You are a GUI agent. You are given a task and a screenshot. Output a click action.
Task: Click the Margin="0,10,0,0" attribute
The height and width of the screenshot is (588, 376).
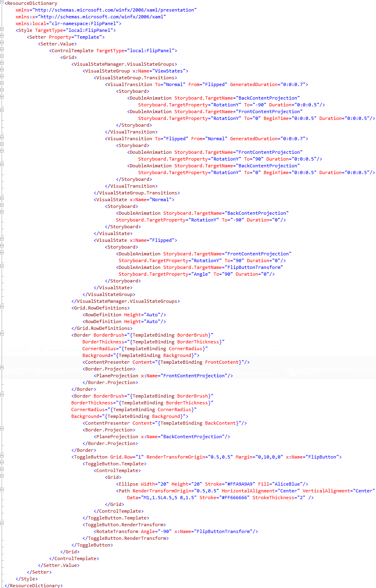(259, 457)
